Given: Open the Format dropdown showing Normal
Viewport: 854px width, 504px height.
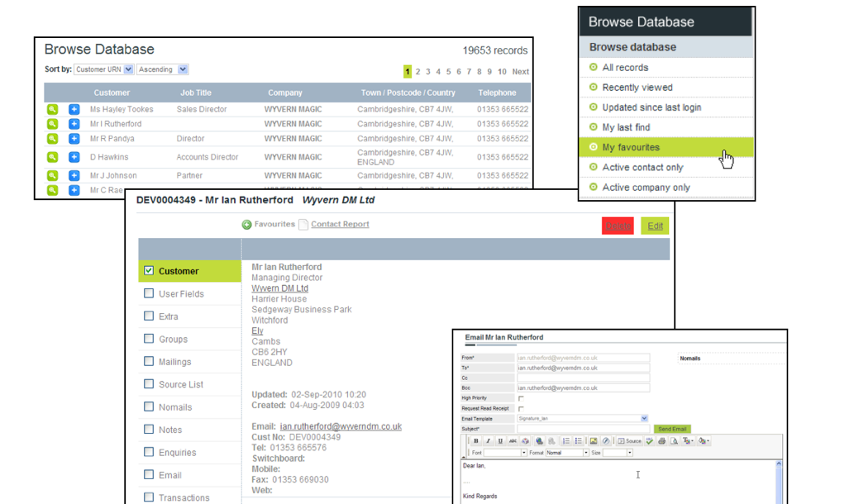Looking at the screenshot, I should click(x=567, y=453).
